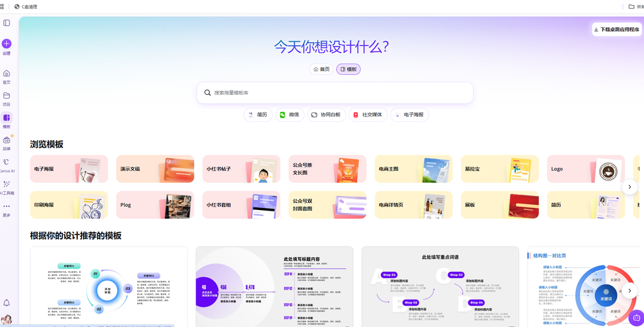Viewport: 644px width, 327px height.
Task: Select the Templates icon in sidebar
Action: coord(6,118)
